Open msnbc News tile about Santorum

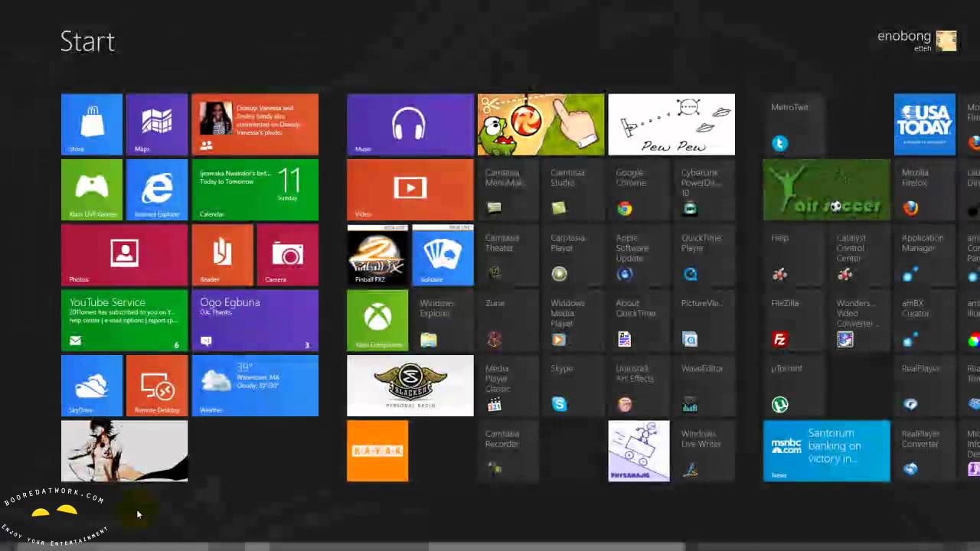coord(827,451)
